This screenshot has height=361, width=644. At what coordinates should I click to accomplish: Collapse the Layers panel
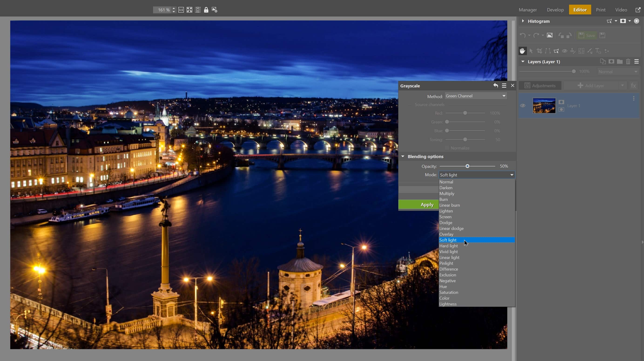(523, 61)
